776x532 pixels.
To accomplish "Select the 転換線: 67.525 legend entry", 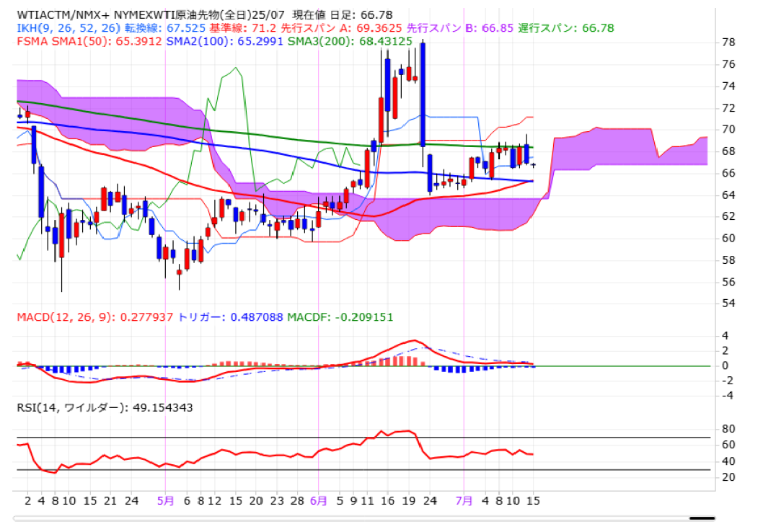I will (x=165, y=28).
